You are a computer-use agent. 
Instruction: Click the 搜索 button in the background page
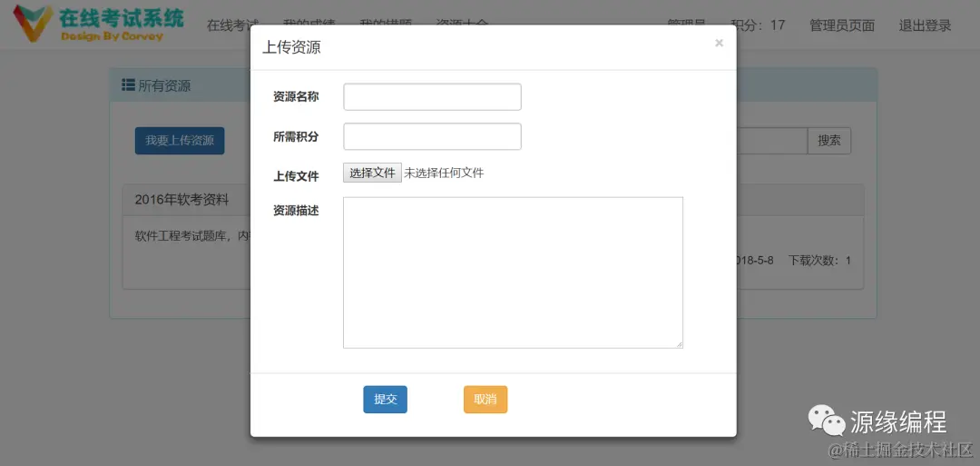point(829,141)
